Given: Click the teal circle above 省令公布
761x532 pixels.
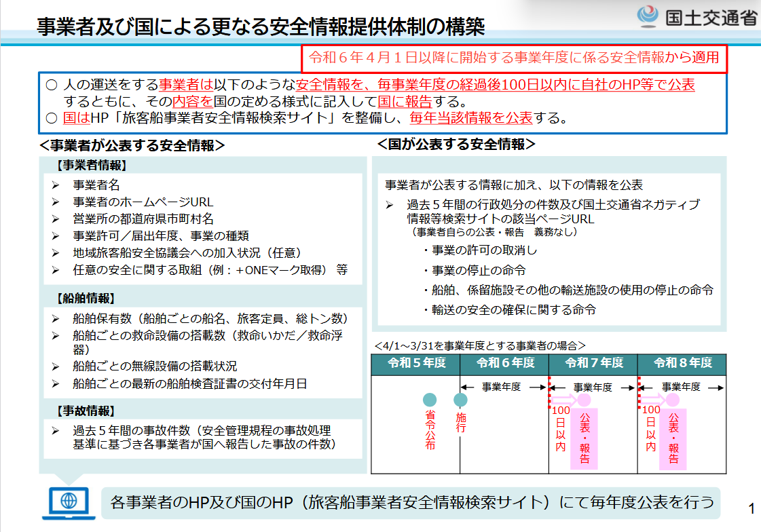Looking at the screenshot, I should coord(430,400).
